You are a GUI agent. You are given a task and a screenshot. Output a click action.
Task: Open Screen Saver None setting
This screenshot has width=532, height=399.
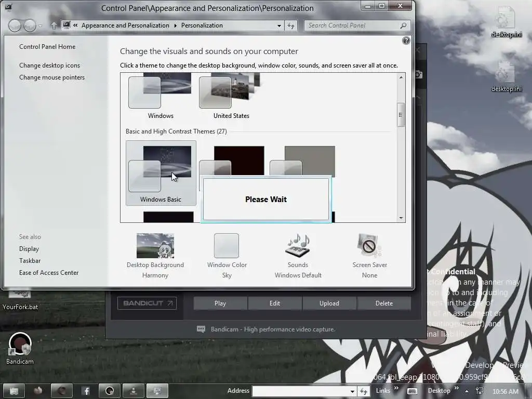[369, 256]
